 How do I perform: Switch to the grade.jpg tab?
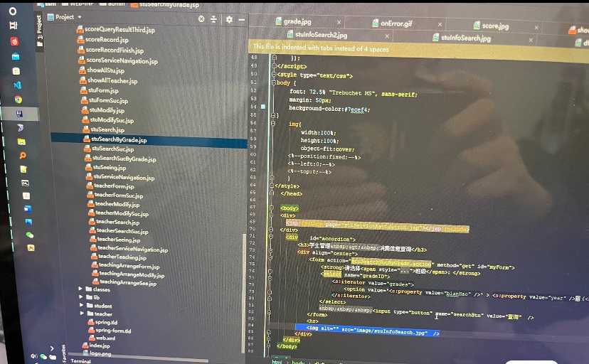click(x=297, y=22)
